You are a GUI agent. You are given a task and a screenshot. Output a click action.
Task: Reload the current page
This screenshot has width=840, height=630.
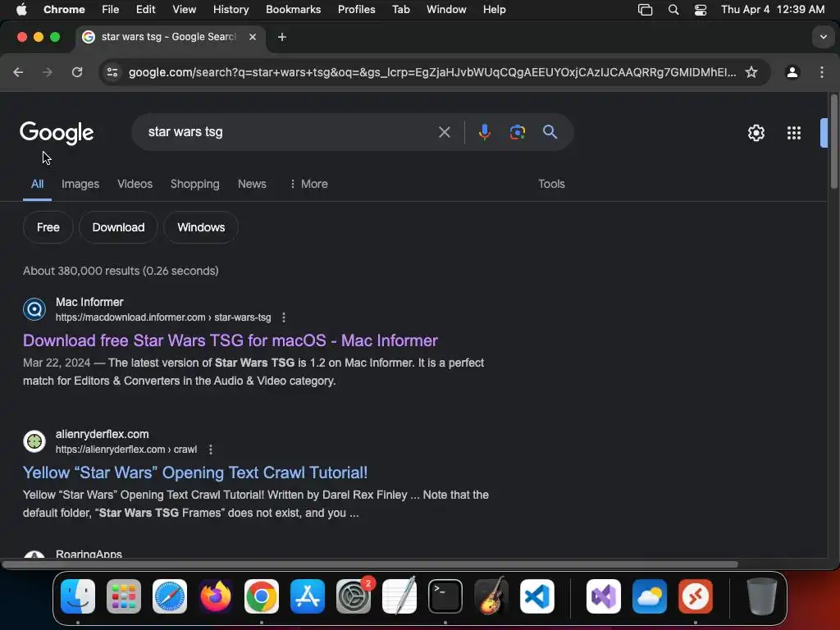77,72
